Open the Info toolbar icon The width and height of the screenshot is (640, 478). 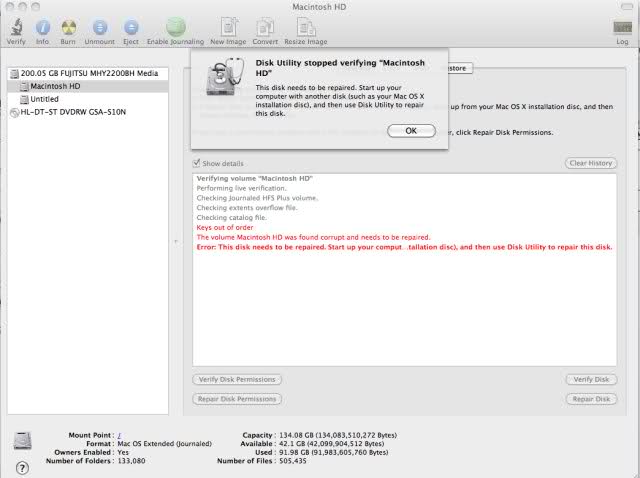(42, 27)
